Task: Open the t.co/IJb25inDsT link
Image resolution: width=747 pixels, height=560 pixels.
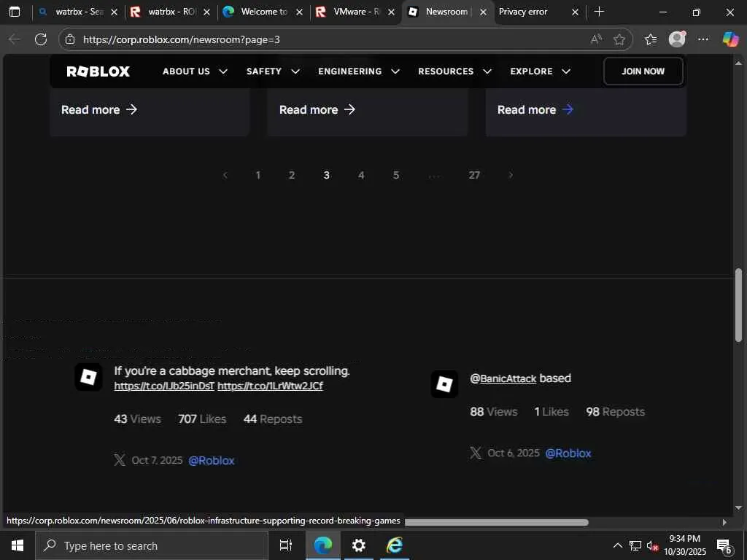Action: [164, 386]
